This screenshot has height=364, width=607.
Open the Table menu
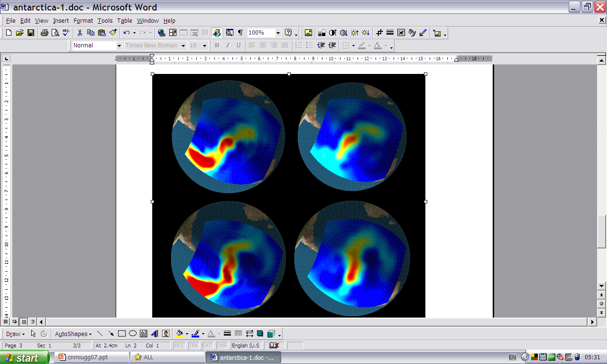(125, 21)
